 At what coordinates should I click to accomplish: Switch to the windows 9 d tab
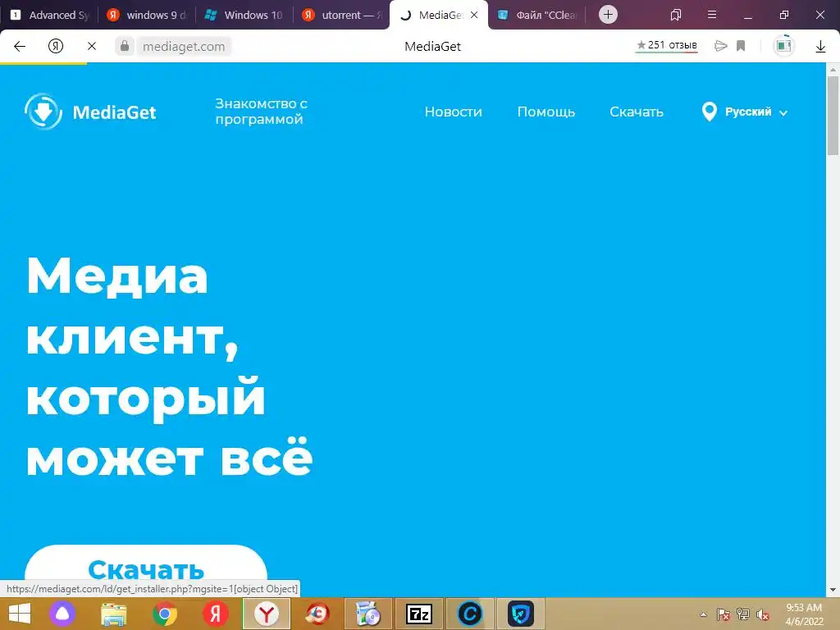pyautogui.click(x=147, y=15)
